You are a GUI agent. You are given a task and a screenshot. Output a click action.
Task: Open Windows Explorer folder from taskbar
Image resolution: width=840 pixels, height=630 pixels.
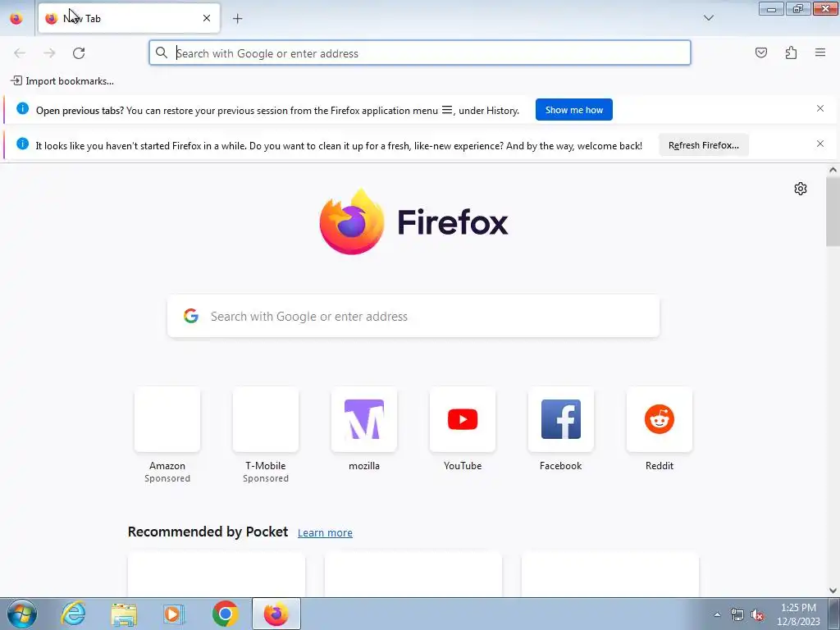point(124,614)
